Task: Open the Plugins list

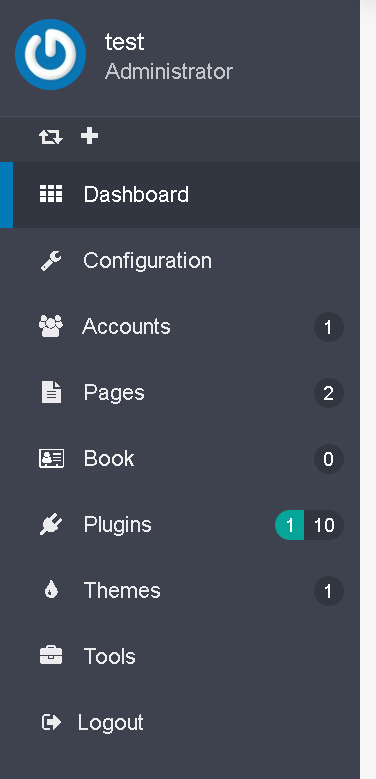Action: click(180, 525)
